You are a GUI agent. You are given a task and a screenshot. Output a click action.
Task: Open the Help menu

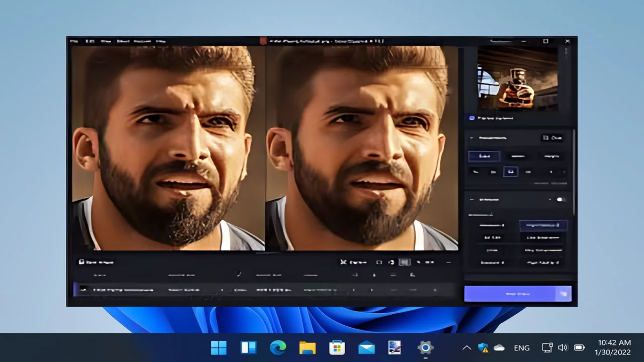160,41
